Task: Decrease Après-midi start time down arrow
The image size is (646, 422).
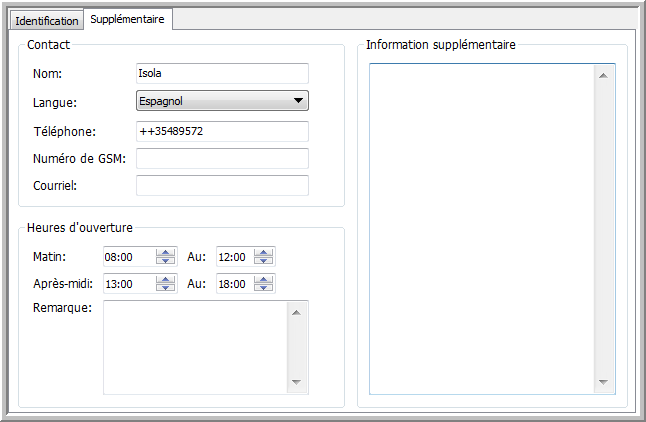Action: (166, 288)
